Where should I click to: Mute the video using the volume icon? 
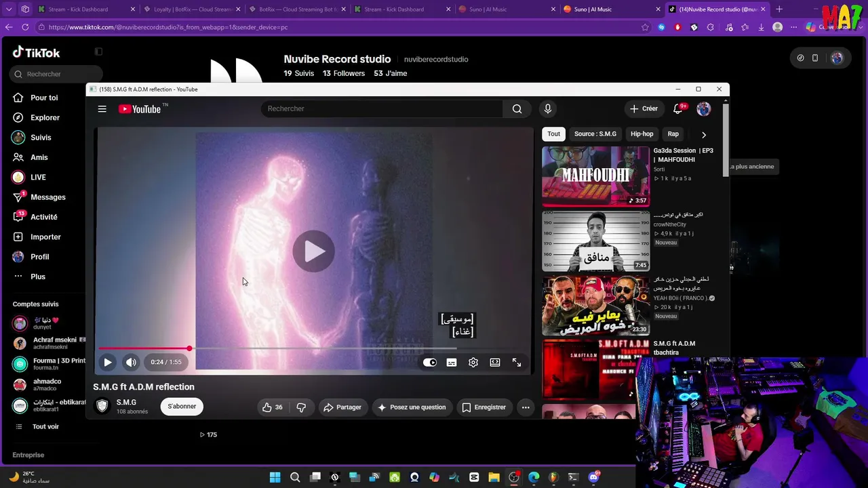click(131, 363)
